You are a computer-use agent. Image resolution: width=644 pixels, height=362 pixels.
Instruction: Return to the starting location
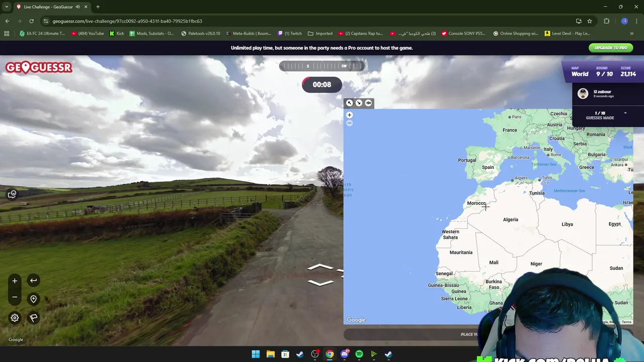point(33,281)
